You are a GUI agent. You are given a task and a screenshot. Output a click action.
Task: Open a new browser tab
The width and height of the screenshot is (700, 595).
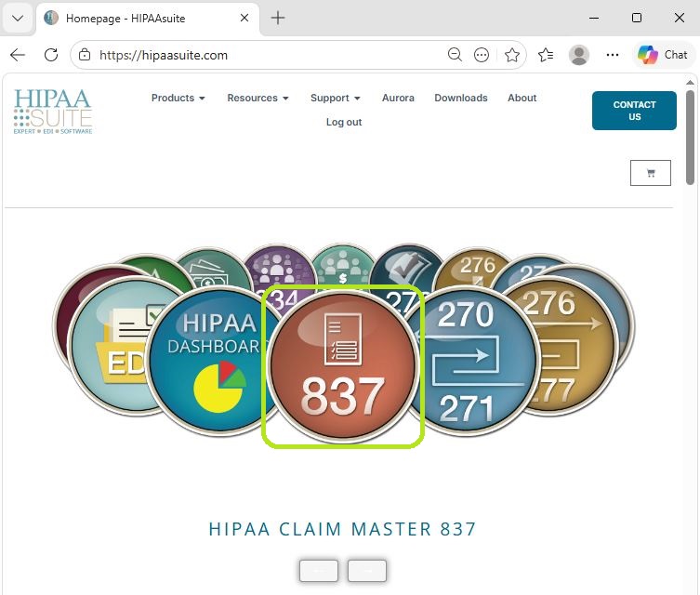(278, 18)
